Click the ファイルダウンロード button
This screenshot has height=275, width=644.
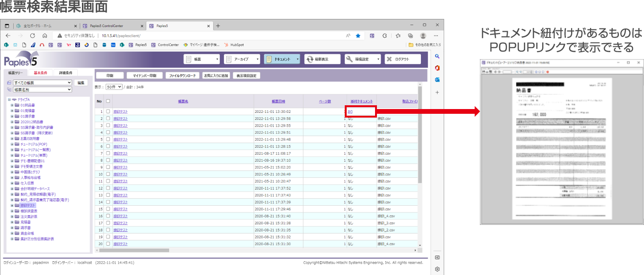tap(183, 75)
